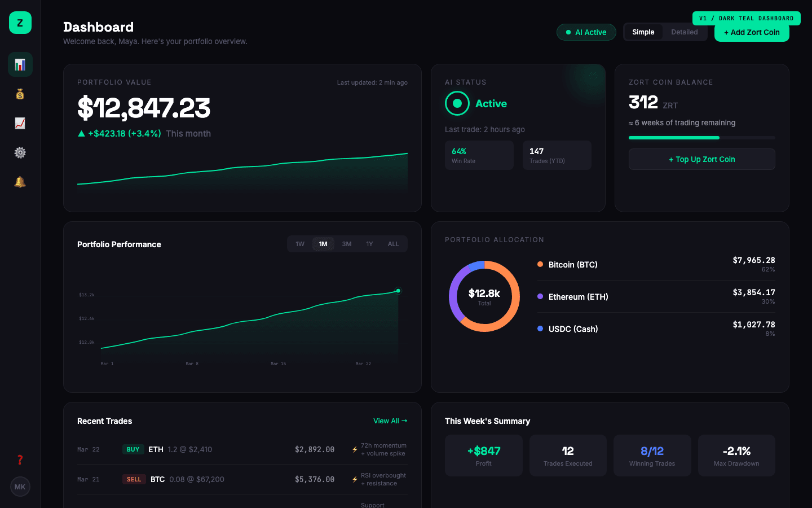Click the Z logo at the top of sidebar

click(20, 23)
